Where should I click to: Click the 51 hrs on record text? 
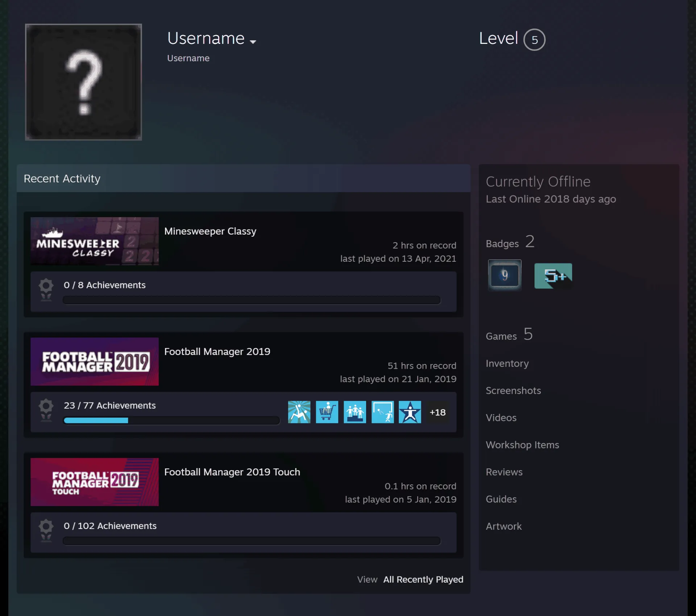point(422,366)
